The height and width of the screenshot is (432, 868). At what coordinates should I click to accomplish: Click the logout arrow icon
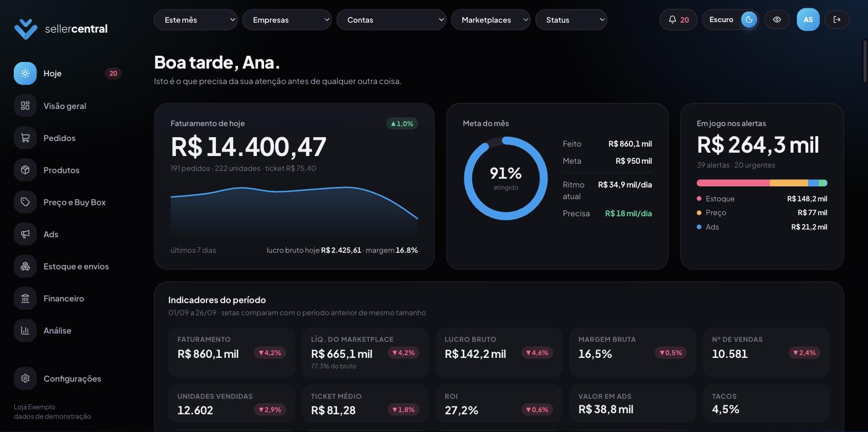click(837, 20)
